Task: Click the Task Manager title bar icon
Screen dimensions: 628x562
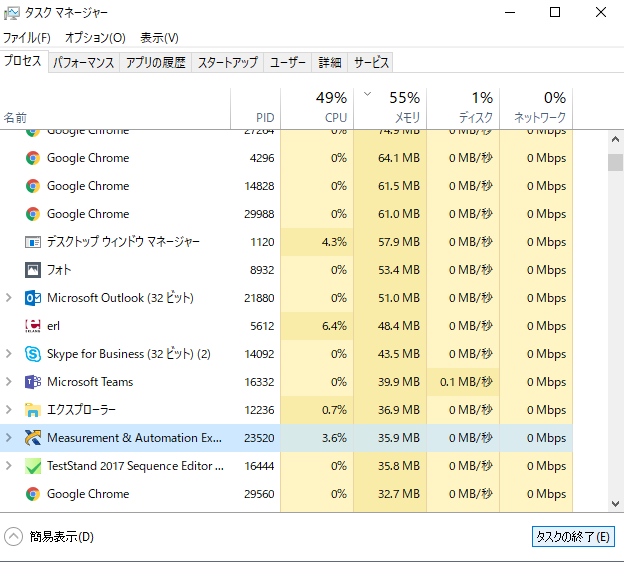Action: [12, 13]
